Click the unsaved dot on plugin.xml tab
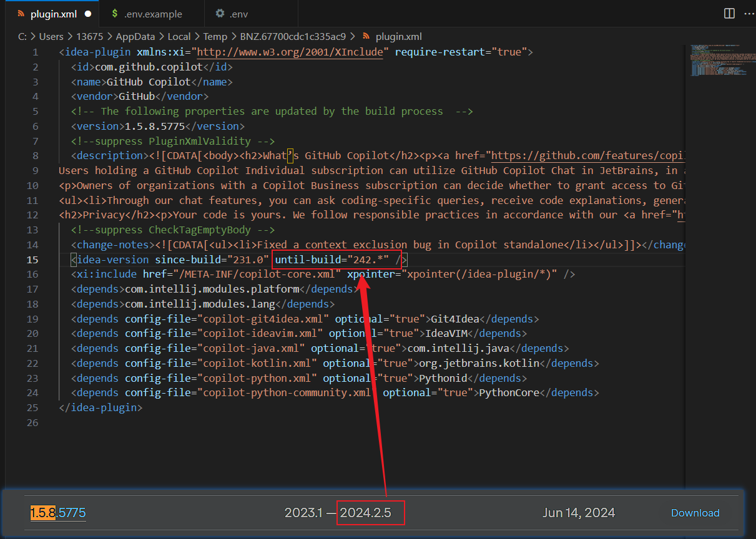756x539 pixels. coord(87,13)
